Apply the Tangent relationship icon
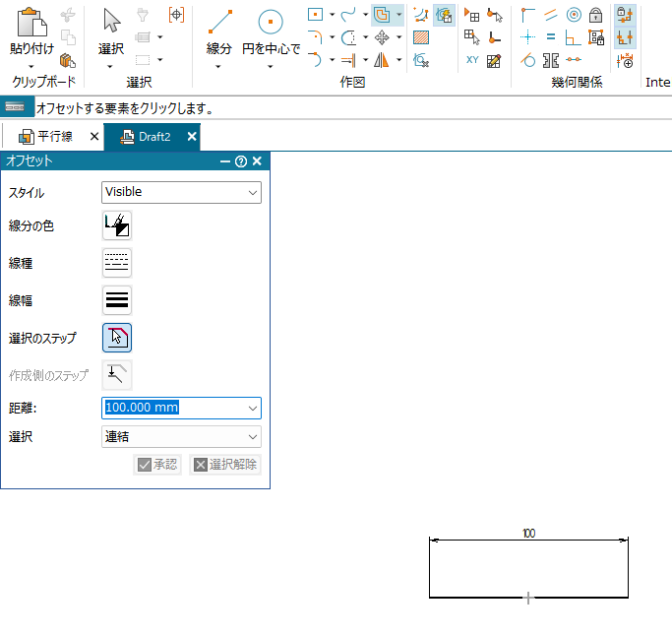Viewport: 672px width, 637px height. (528, 60)
